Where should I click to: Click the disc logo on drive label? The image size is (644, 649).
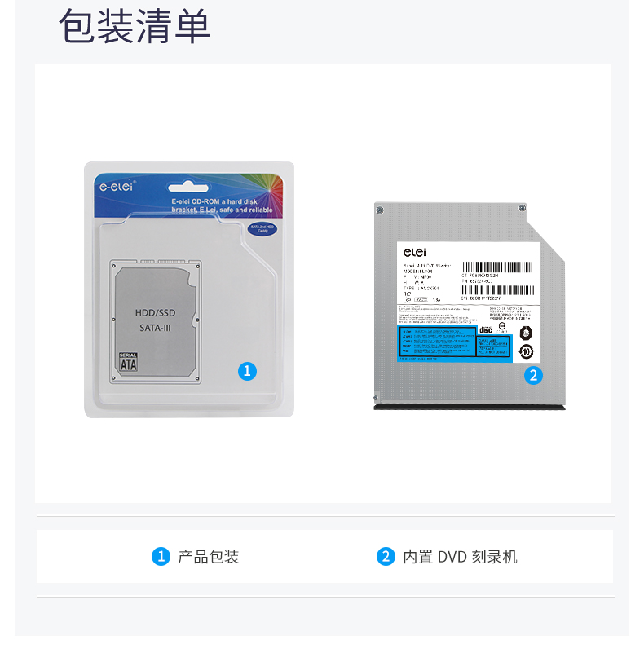point(486,329)
